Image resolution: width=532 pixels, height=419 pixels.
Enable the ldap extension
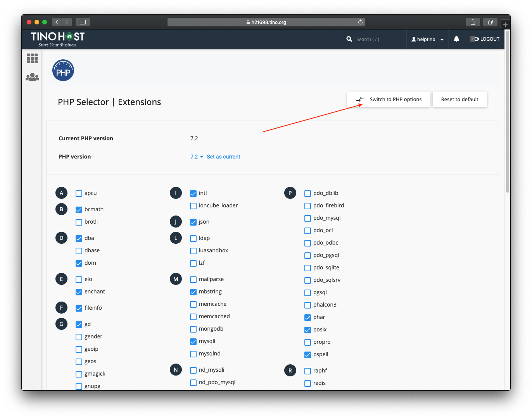coord(193,238)
